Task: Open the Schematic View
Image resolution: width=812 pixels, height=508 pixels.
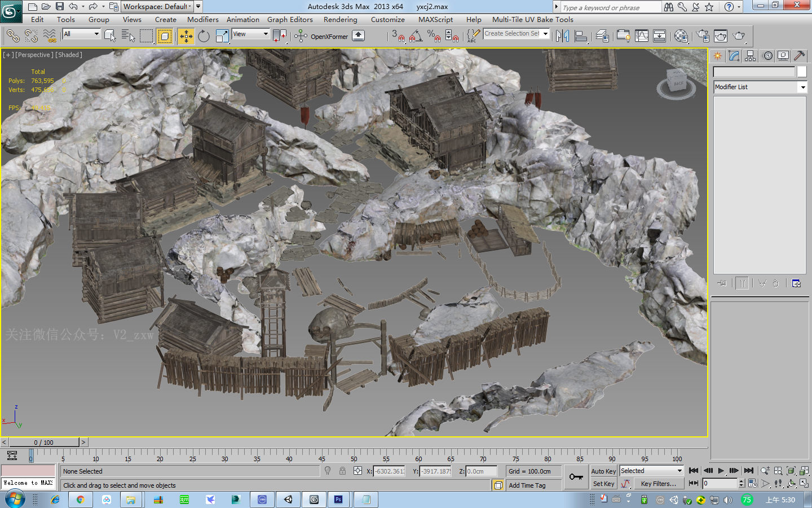Action: pyautogui.click(x=659, y=36)
